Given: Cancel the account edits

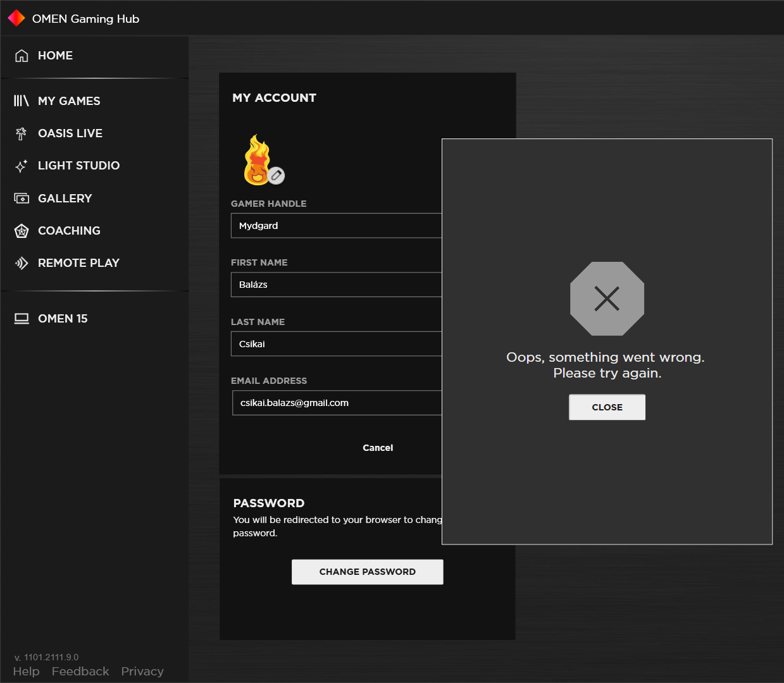Looking at the screenshot, I should coord(378,448).
